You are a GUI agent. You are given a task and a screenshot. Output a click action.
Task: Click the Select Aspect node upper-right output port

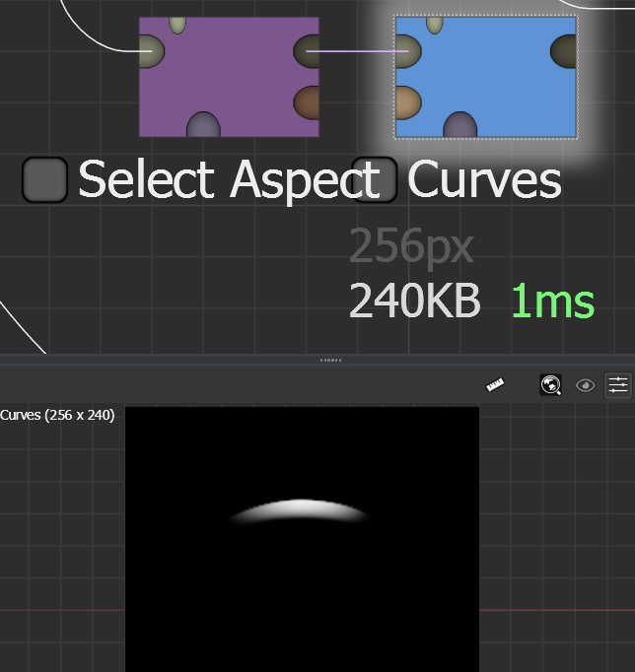coord(306,51)
